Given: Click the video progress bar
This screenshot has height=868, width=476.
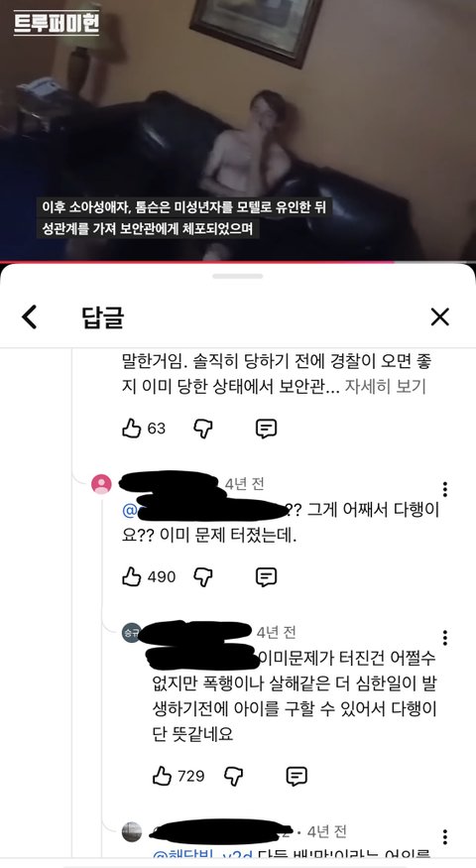Looking at the screenshot, I should coord(238,262).
